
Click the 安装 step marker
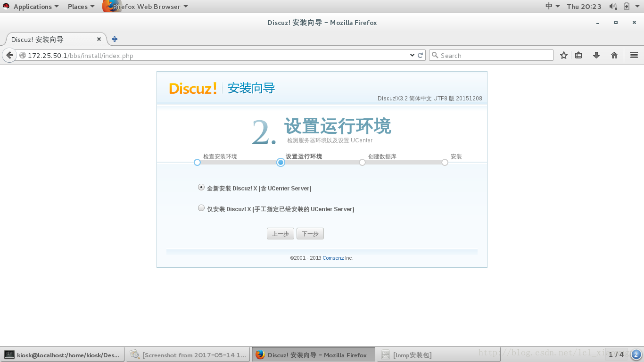tap(445, 162)
